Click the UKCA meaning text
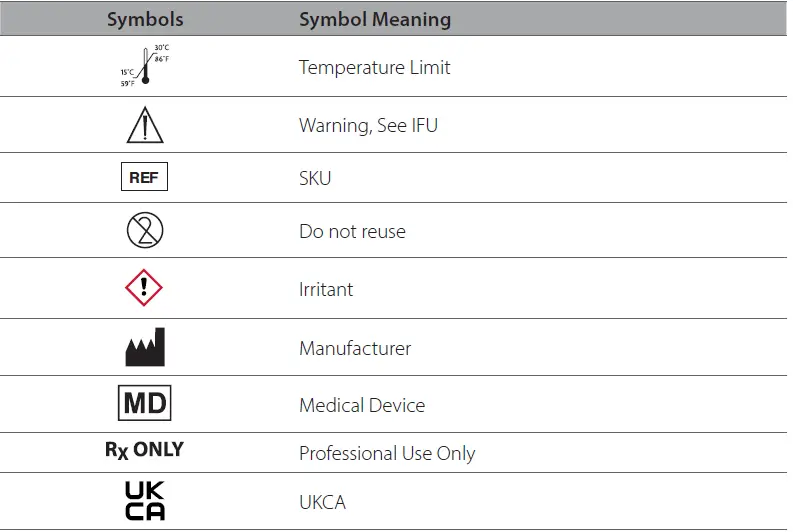The image size is (793, 532). tap(322, 502)
